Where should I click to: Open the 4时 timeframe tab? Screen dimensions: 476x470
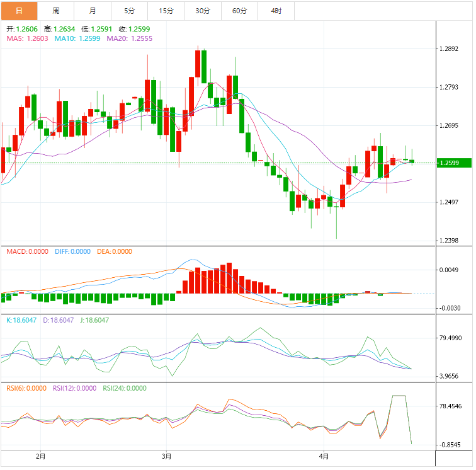(276, 11)
